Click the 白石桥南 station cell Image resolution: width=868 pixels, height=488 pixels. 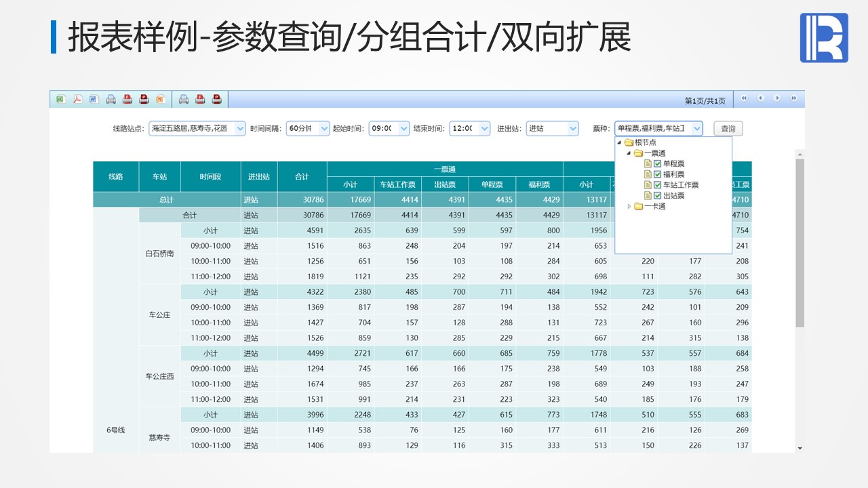pyautogui.click(x=159, y=253)
